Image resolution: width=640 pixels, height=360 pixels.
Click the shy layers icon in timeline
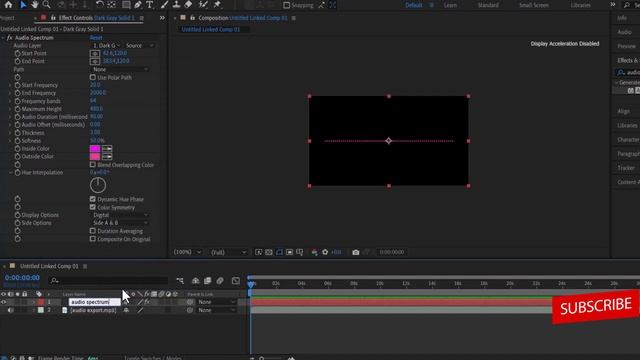[196, 281]
